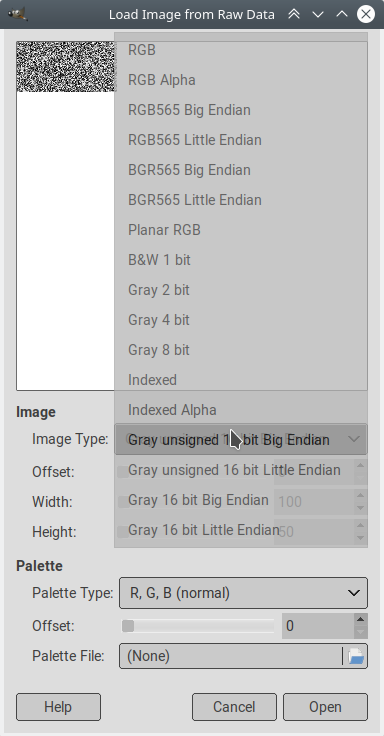The width and height of the screenshot is (384, 736).
Task: Click the Help button
Action: (x=58, y=707)
